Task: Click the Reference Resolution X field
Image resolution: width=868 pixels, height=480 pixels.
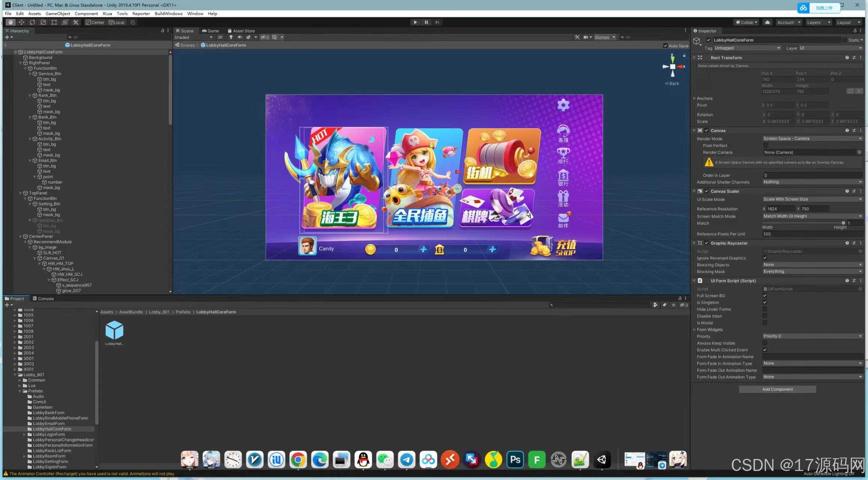Action: pyautogui.click(x=781, y=209)
